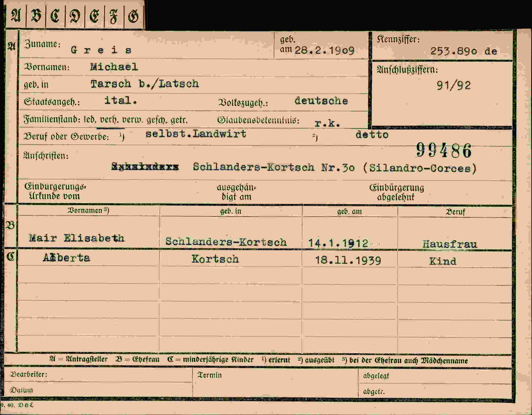Click the crossed-out word before the address
This screenshot has height=415, width=532.
(145, 166)
